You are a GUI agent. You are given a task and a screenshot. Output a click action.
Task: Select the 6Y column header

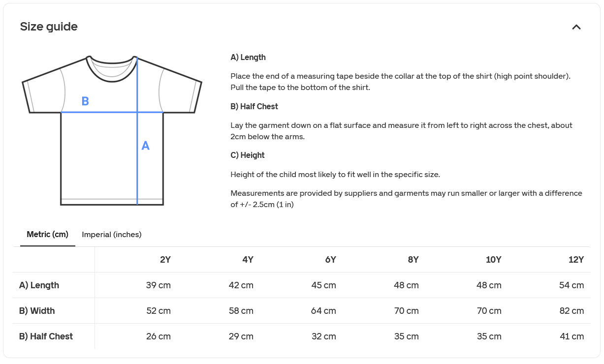tap(331, 260)
